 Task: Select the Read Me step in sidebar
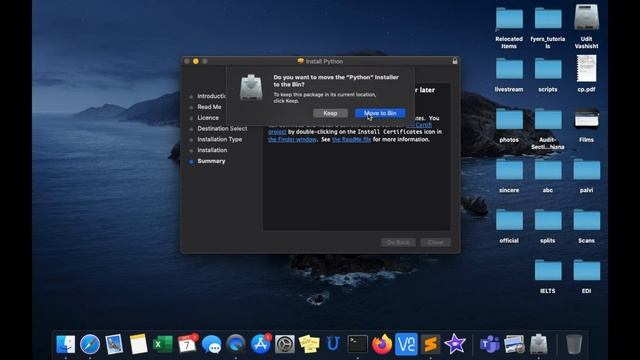pyautogui.click(x=209, y=107)
